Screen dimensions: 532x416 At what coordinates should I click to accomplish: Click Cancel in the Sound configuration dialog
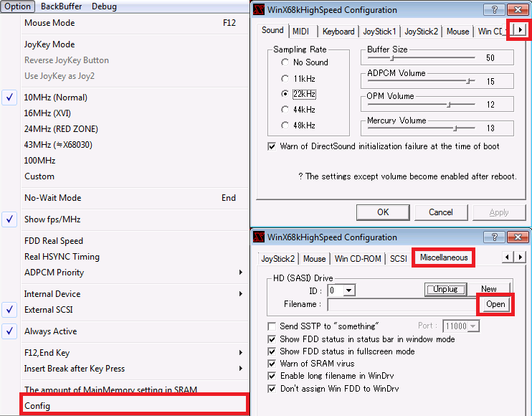click(x=441, y=212)
